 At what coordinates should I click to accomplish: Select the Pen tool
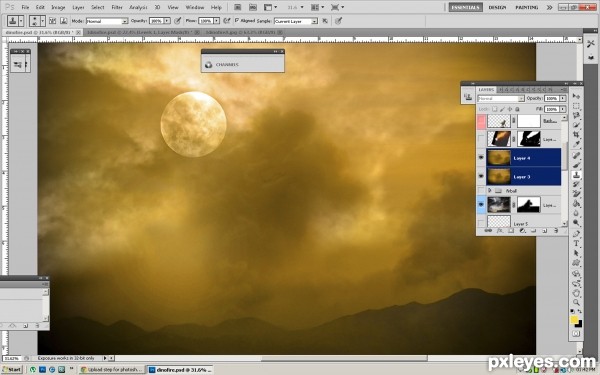click(576, 234)
